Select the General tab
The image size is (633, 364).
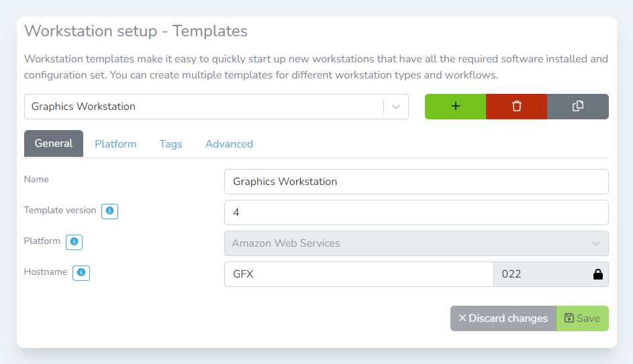click(54, 144)
